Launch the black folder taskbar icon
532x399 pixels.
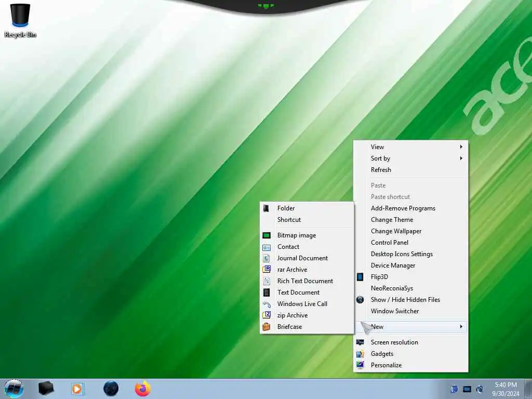(46, 389)
